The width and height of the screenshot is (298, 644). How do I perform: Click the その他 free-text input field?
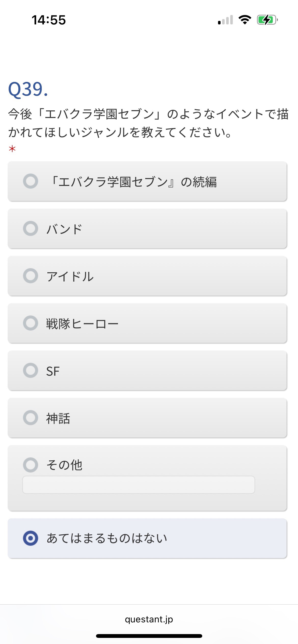tap(139, 485)
